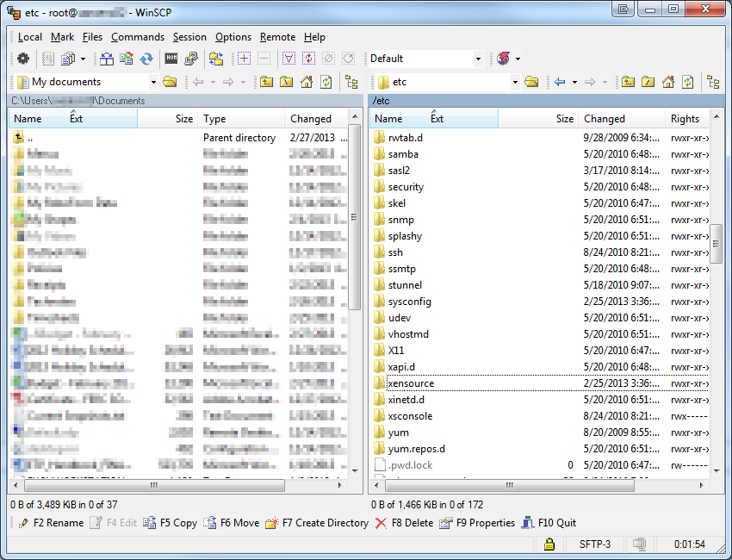Open the compare directories tool
Viewport: 732px width, 560px height.
pos(107,59)
